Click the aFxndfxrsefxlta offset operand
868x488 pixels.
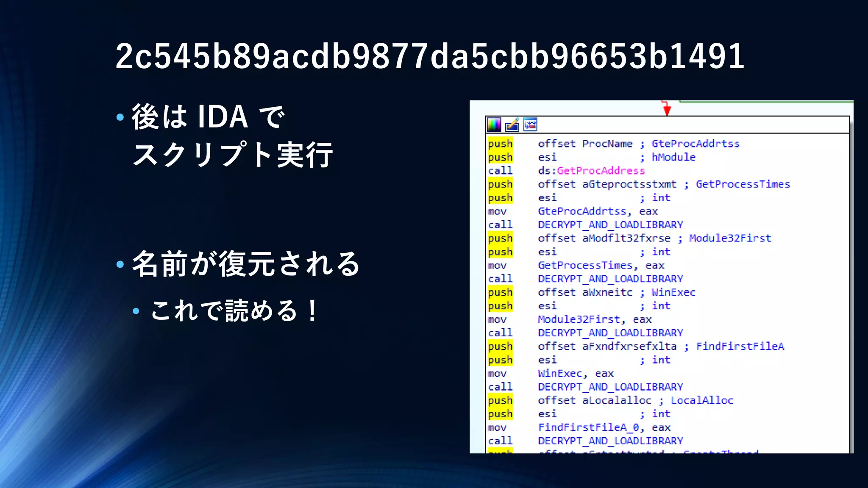[x=607, y=347]
